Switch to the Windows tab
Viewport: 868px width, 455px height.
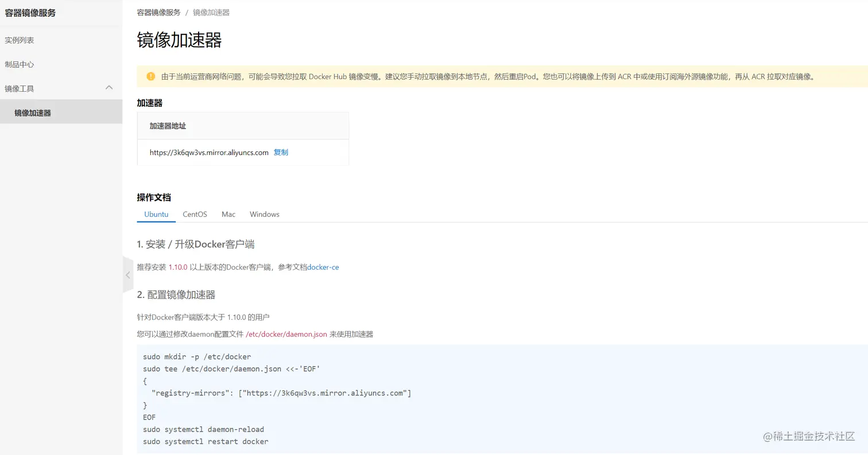point(265,214)
